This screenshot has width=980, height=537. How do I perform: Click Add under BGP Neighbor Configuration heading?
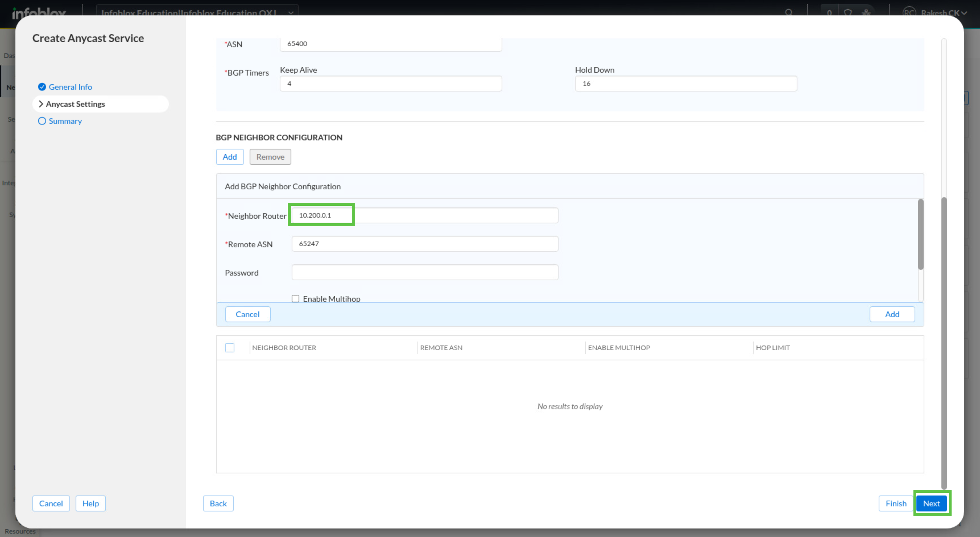click(230, 157)
